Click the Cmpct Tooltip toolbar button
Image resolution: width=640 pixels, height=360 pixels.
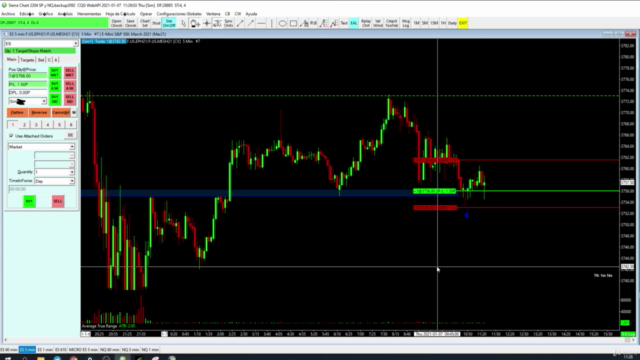391,23
